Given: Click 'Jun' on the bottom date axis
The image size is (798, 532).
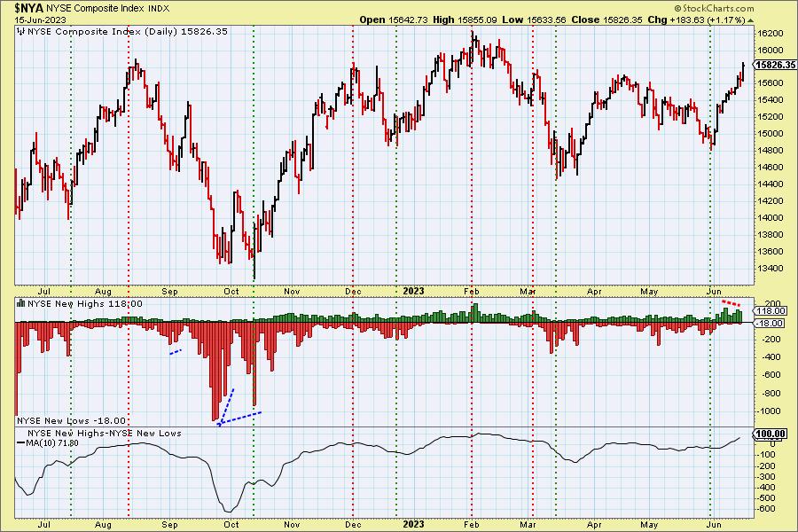Looking at the screenshot, I should [714, 524].
